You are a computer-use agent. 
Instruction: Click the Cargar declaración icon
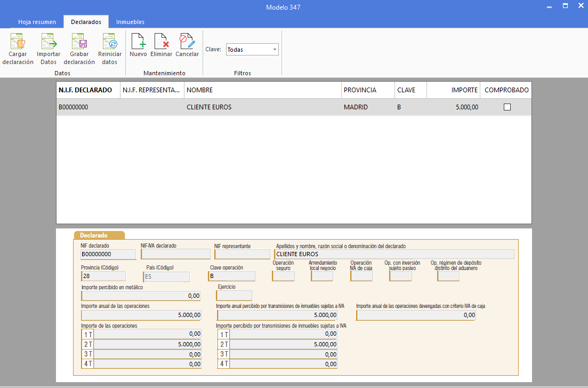coord(18,41)
